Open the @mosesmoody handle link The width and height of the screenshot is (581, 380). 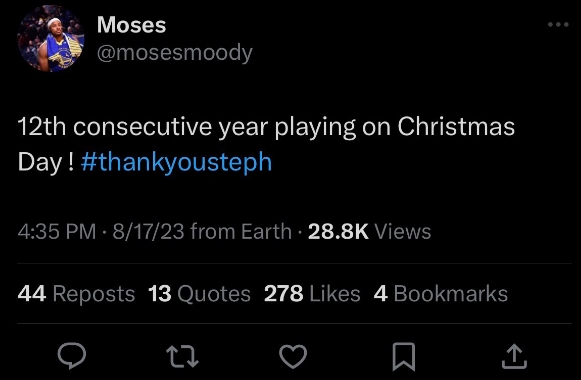pyautogui.click(x=175, y=53)
